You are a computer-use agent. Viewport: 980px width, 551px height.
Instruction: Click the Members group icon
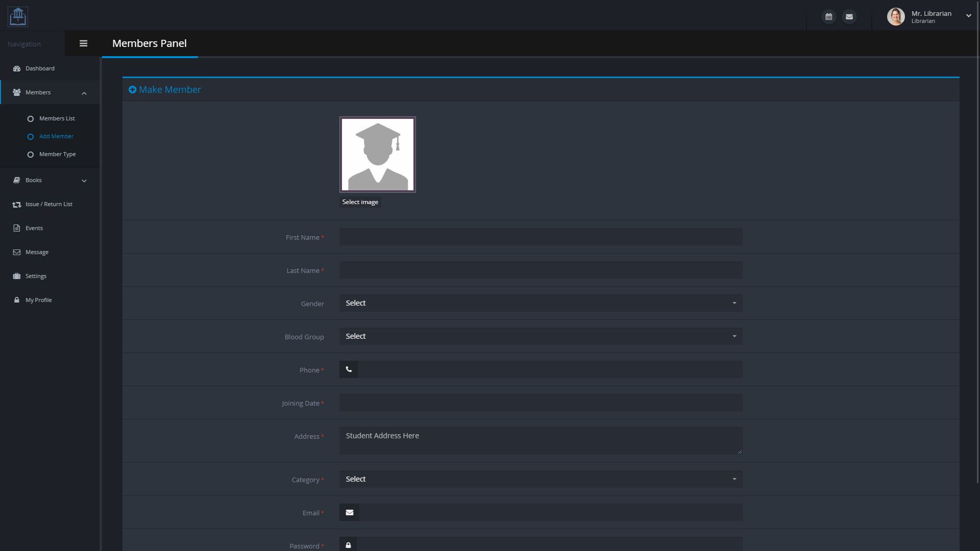(x=16, y=92)
